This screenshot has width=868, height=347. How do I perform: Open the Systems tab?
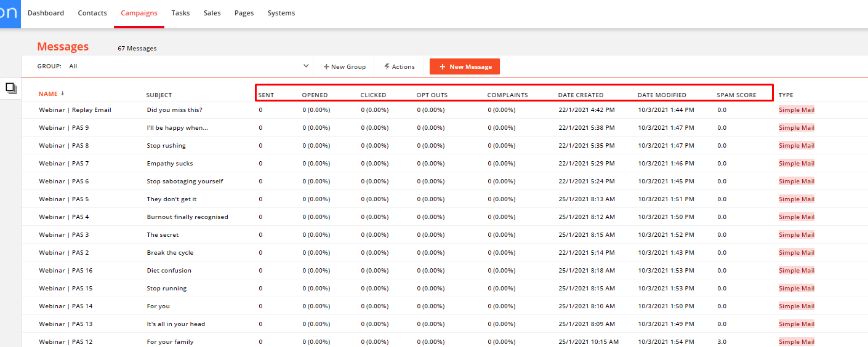(x=281, y=13)
